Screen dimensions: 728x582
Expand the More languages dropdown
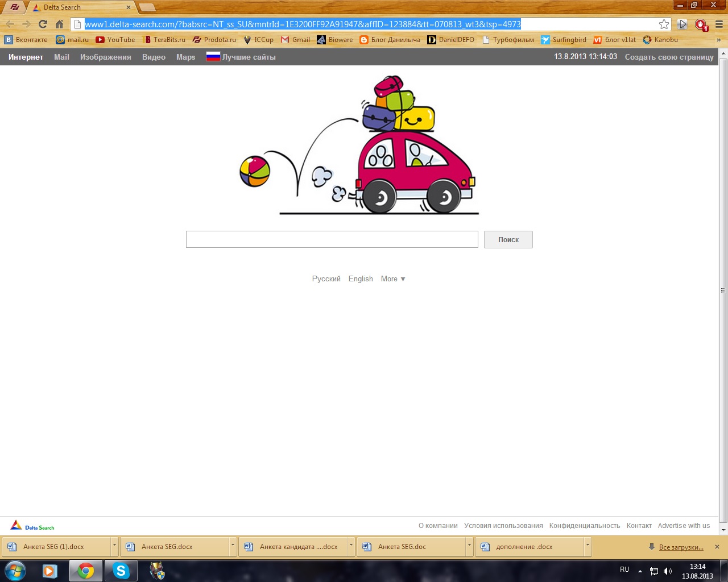point(393,279)
